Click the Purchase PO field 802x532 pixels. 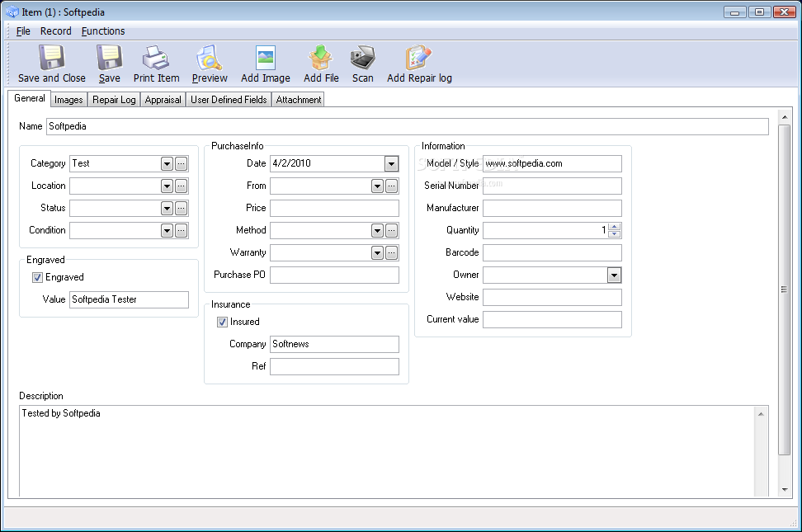[334, 275]
